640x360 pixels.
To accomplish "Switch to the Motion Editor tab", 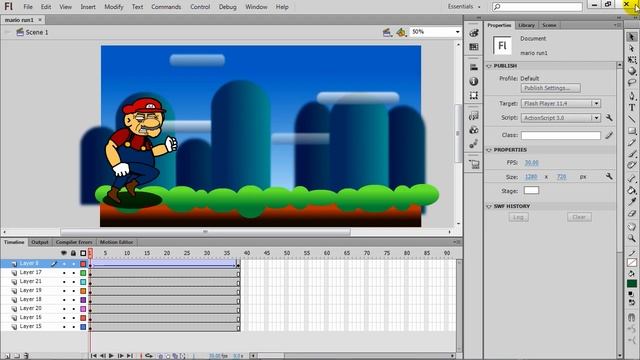I will tap(116, 242).
